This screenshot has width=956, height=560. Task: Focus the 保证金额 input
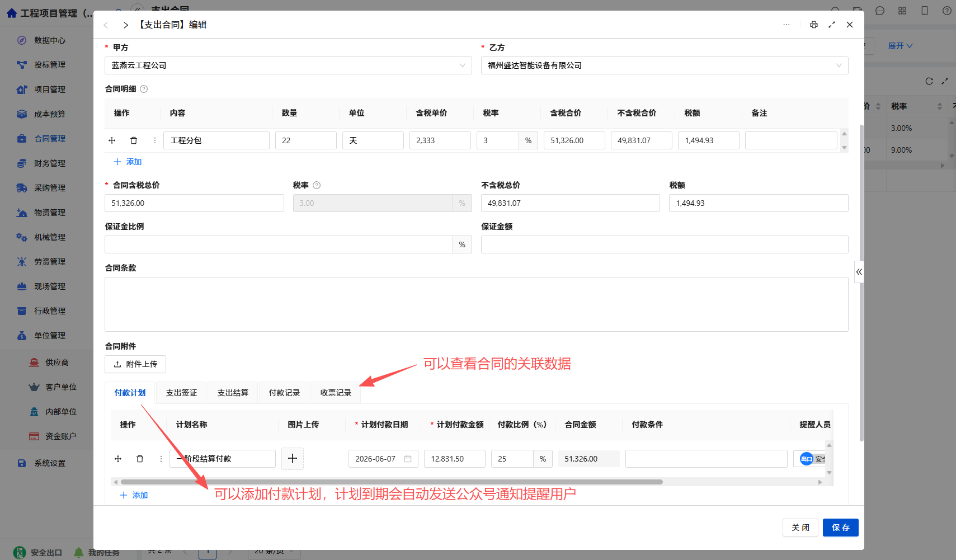[x=665, y=244]
